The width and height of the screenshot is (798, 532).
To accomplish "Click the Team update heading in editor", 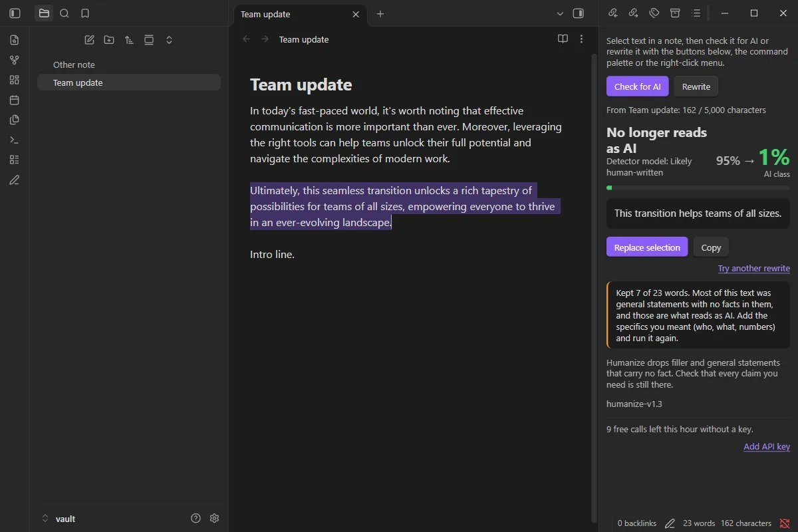I will [301, 84].
